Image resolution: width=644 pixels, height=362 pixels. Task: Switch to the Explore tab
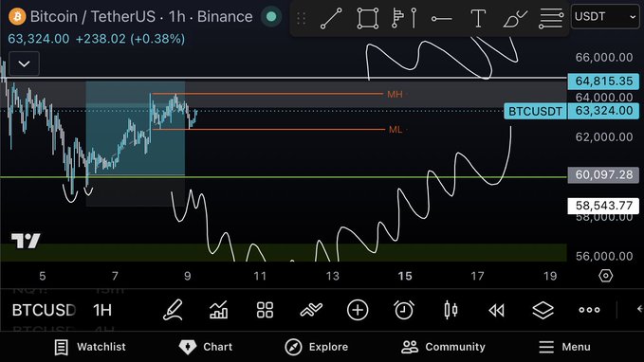(x=316, y=347)
